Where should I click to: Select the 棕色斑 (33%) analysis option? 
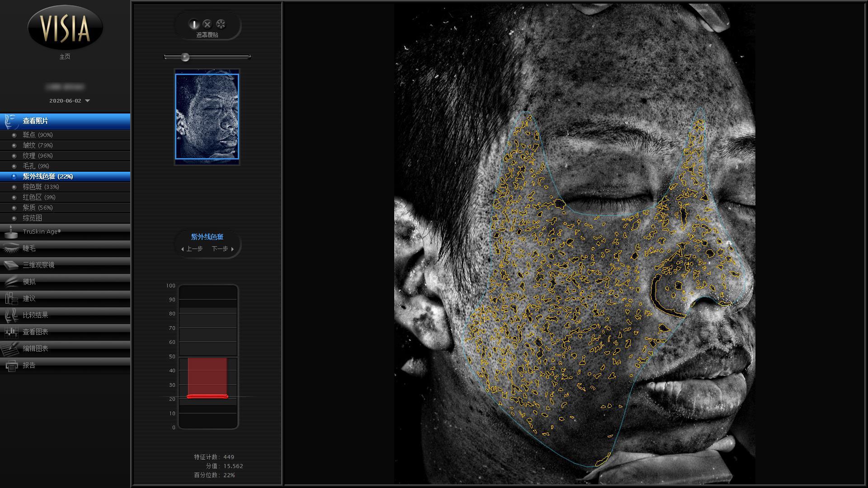(65, 187)
